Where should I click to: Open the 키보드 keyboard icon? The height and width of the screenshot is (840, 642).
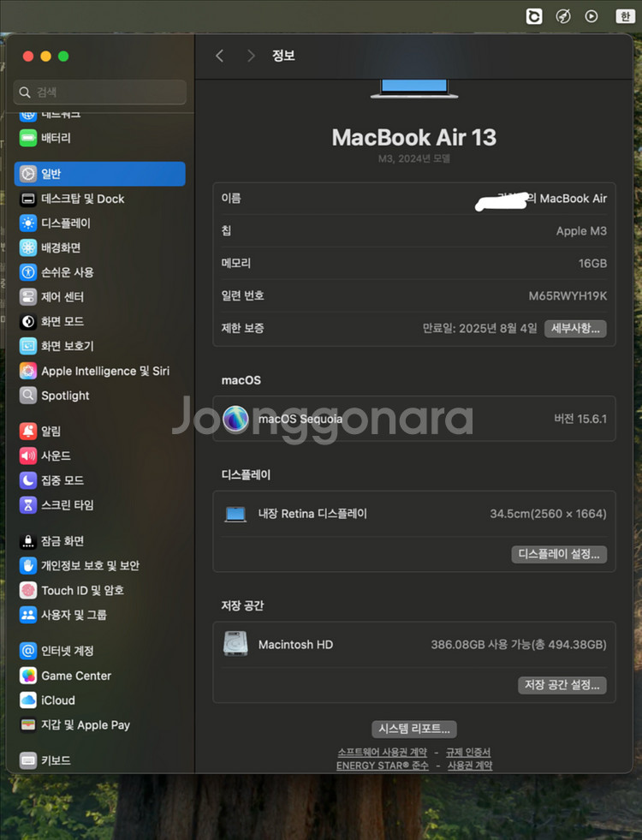tap(28, 760)
